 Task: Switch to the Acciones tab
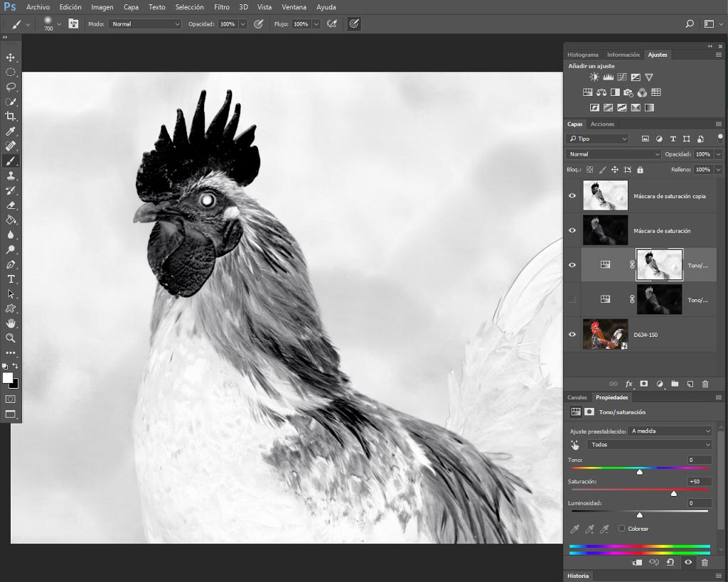(602, 124)
